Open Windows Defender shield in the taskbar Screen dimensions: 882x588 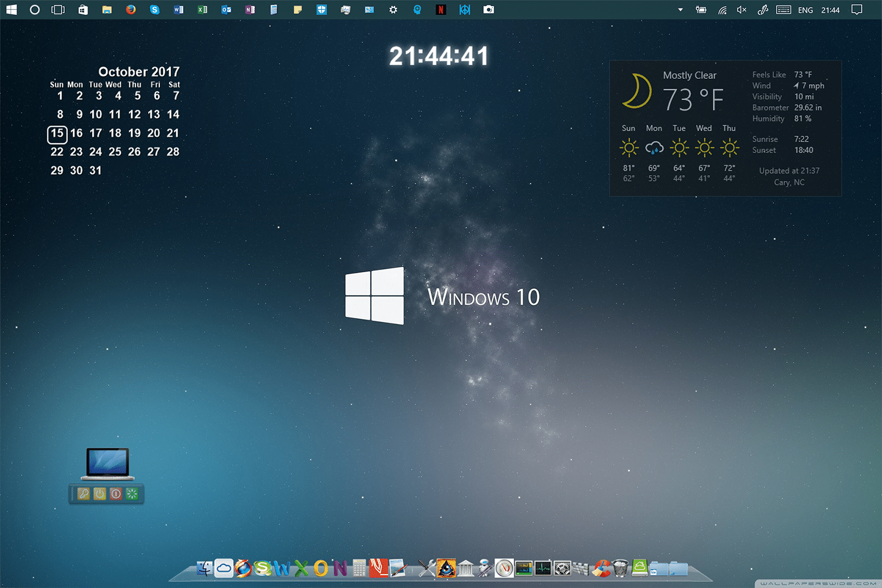click(321, 9)
